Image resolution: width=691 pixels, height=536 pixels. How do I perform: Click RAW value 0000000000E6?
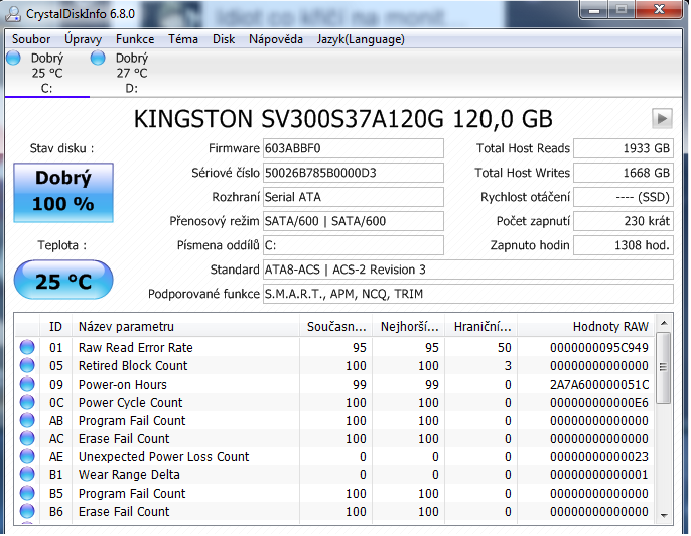pos(599,403)
